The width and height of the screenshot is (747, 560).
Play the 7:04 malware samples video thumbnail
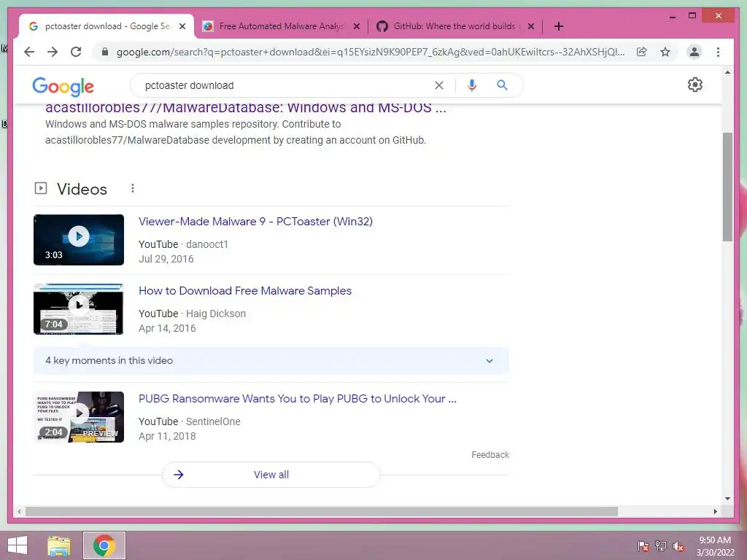79,309
